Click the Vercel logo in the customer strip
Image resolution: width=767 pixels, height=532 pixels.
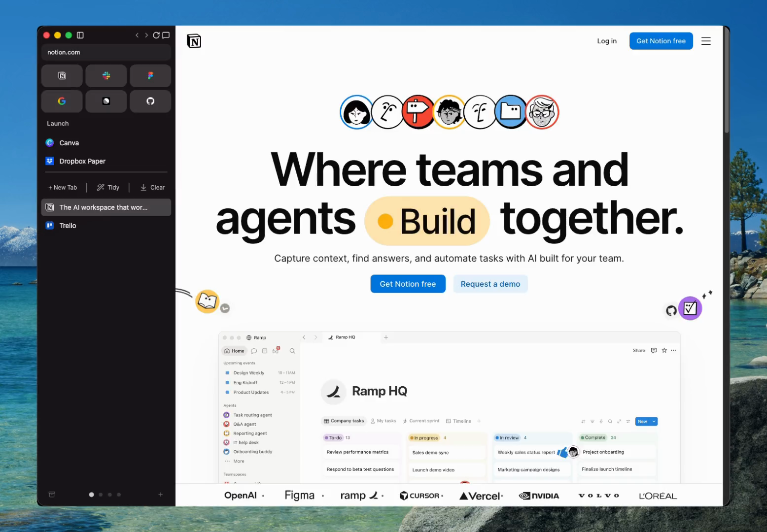(x=480, y=496)
